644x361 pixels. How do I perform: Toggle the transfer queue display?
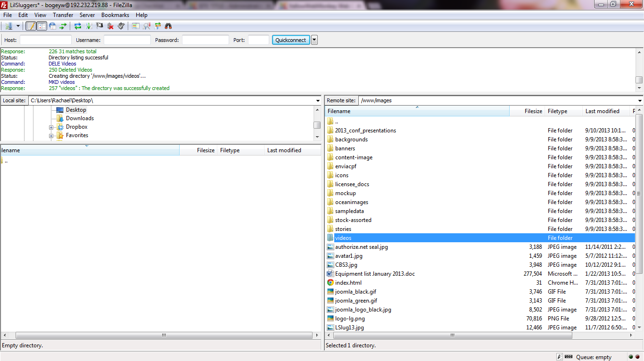point(63,26)
